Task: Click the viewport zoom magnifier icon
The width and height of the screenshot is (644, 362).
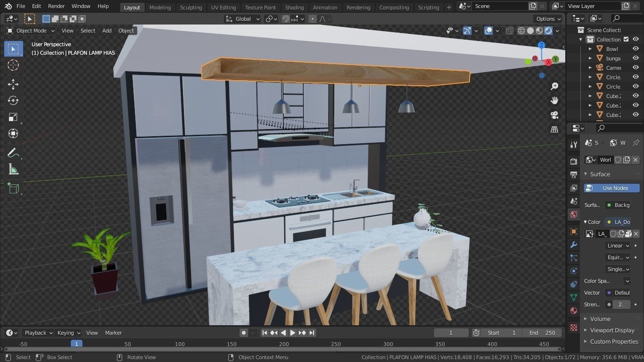Action: tap(554, 86)
